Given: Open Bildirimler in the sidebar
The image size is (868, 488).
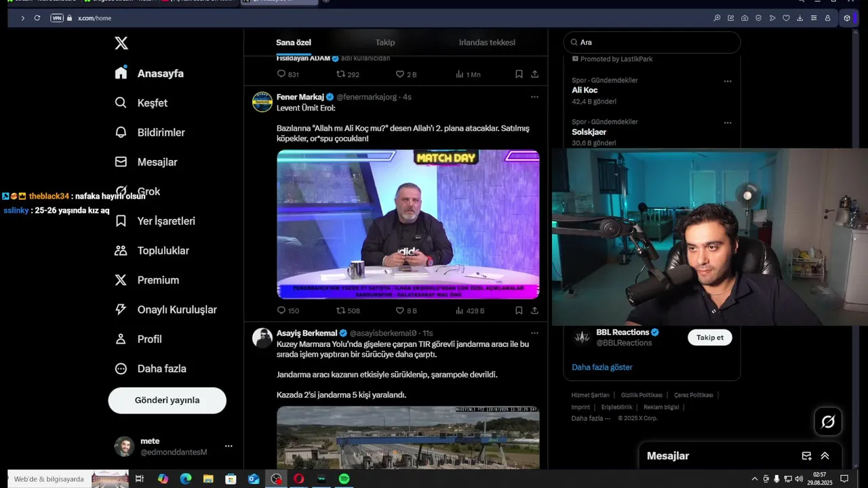Looking at the screenshot, I should (149, 132).
